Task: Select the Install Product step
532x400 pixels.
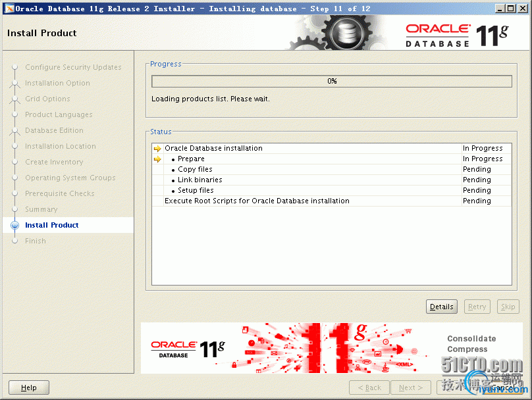Action: point(51,225)
